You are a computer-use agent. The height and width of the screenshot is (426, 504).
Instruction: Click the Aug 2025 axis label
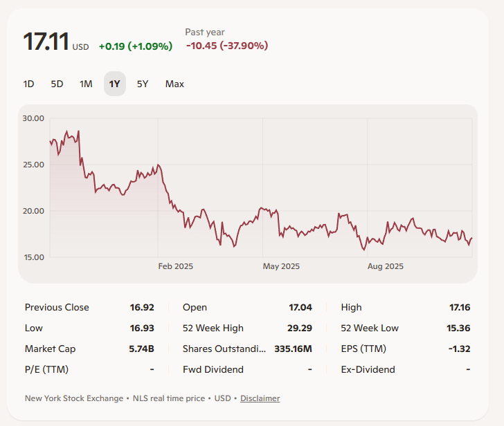click(385, 266)
